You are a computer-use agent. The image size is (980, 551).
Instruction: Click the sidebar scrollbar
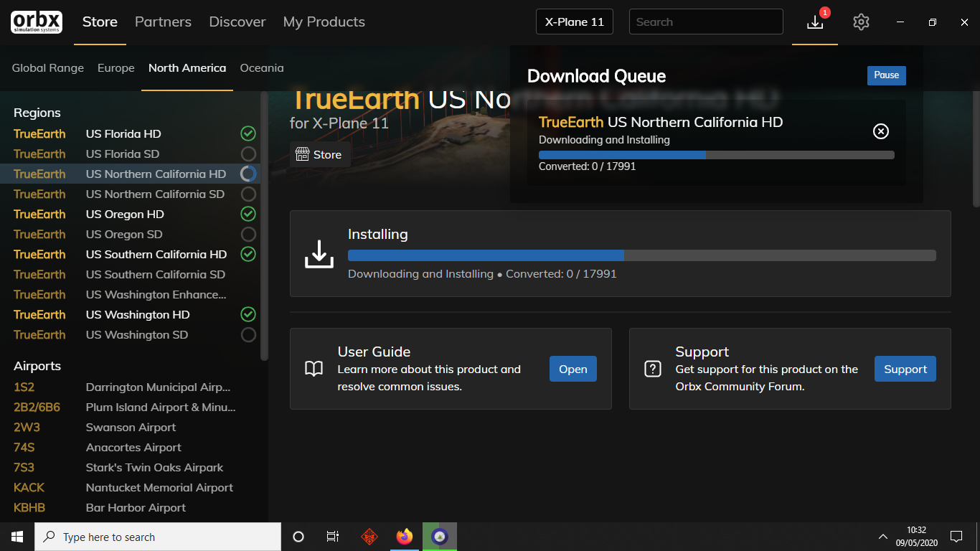click(264, 226)
